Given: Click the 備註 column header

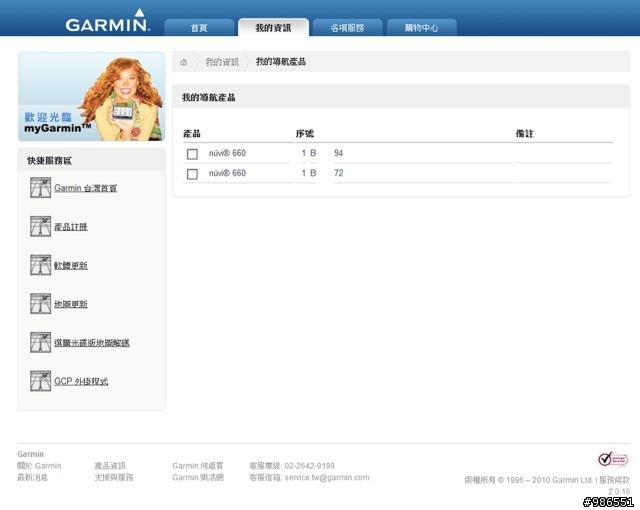Looking at the screenshot, I should pos(524,133).
